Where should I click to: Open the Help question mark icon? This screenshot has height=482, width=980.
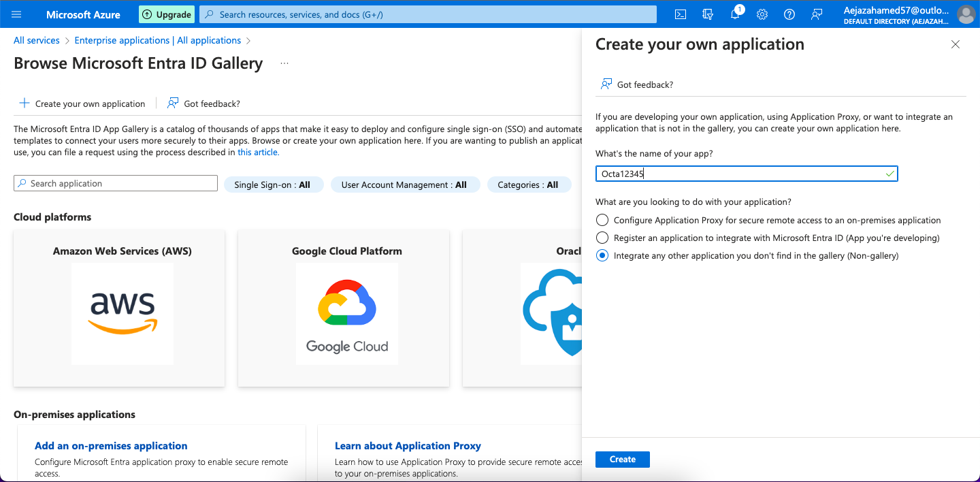click(789, 14)
